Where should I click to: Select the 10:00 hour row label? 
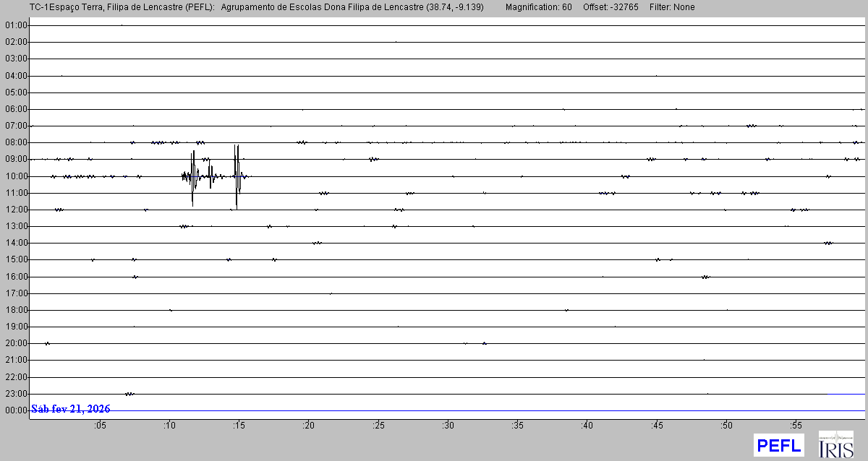16,176
